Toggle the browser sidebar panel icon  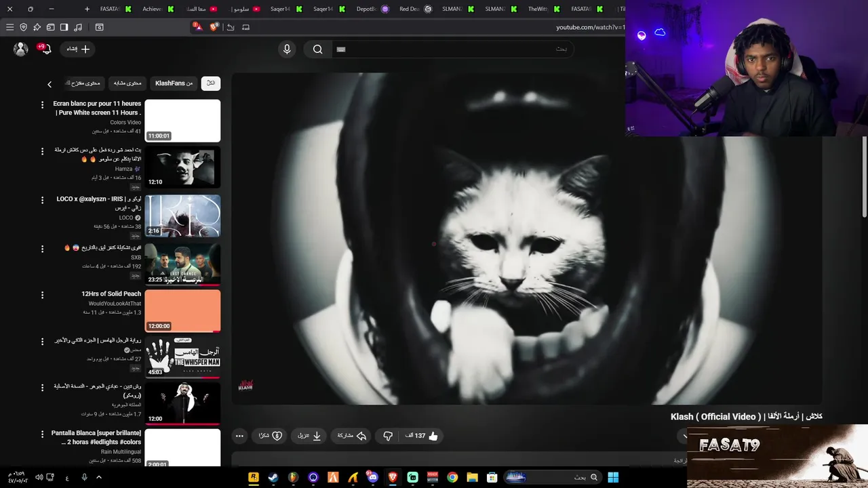[x=64, y=27]
